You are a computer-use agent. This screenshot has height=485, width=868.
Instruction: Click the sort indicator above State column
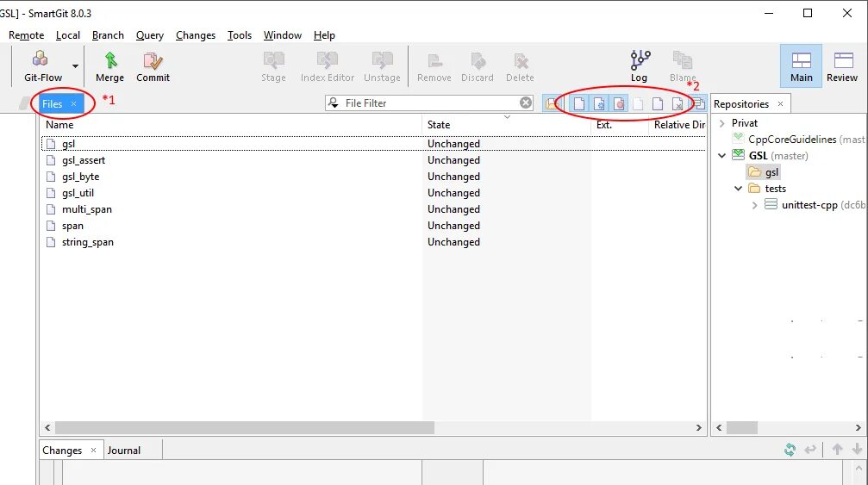point(507,116)
